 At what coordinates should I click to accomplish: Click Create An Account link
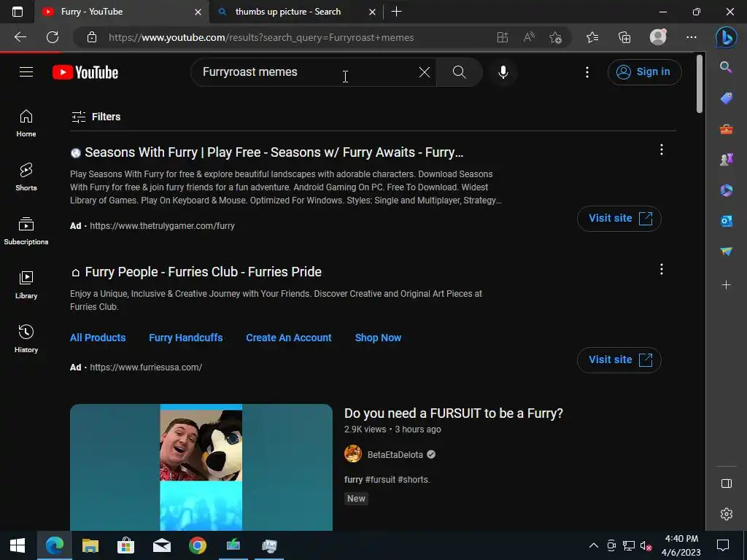coord(289,338)
